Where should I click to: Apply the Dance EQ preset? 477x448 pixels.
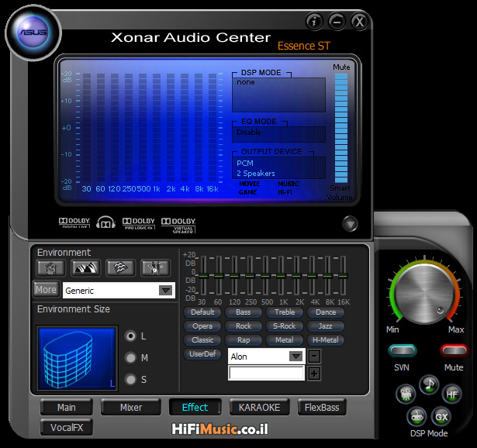[x=326, y=312]
